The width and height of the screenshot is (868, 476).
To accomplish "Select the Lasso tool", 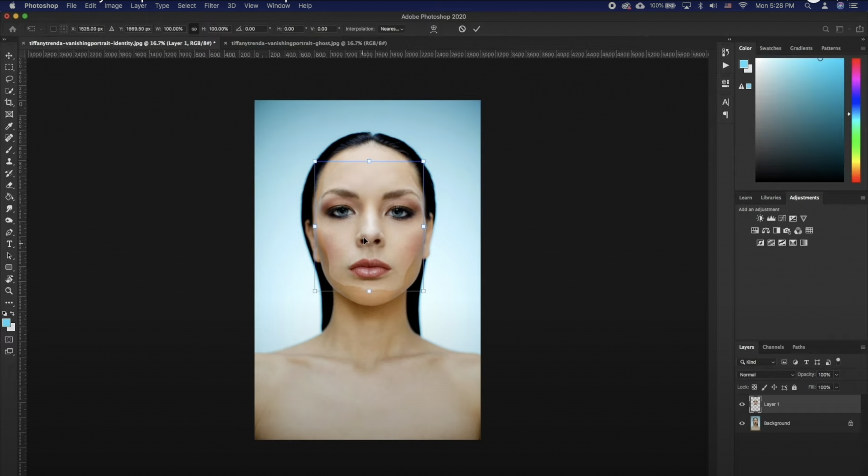I will click(x=9, y=79).
